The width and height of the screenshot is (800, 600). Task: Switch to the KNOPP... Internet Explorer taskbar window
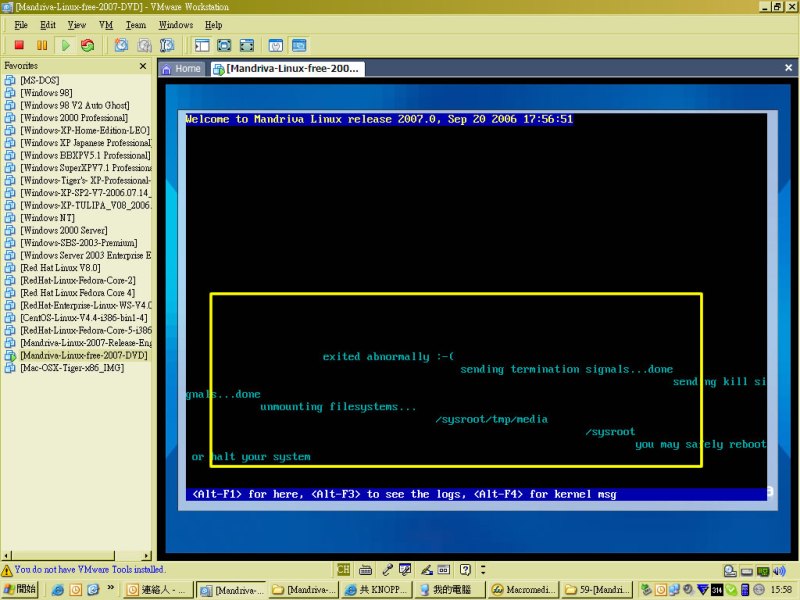click(377, 590)
